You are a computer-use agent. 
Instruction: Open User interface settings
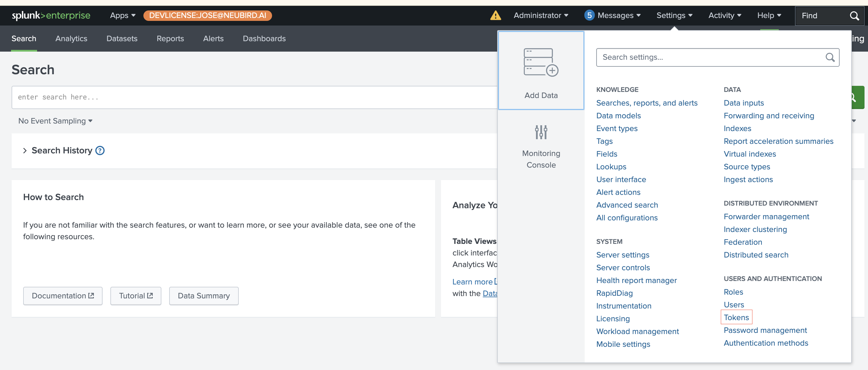point(621,180)
